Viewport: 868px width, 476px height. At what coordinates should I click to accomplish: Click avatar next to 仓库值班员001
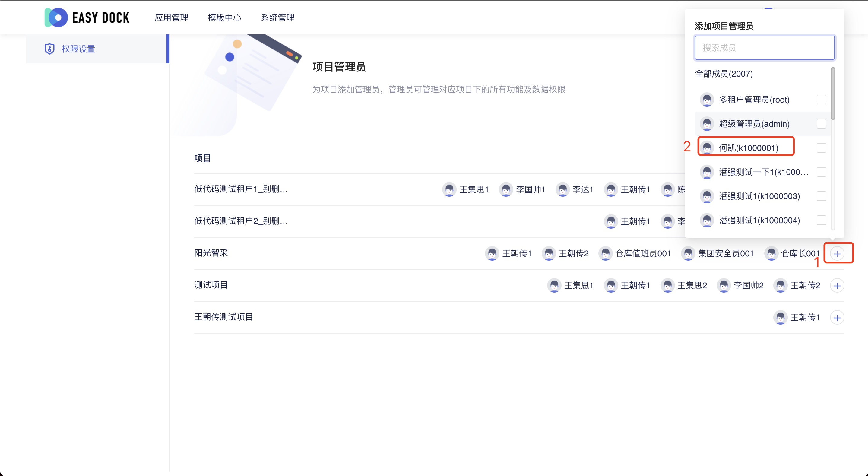tap(605, 253)
